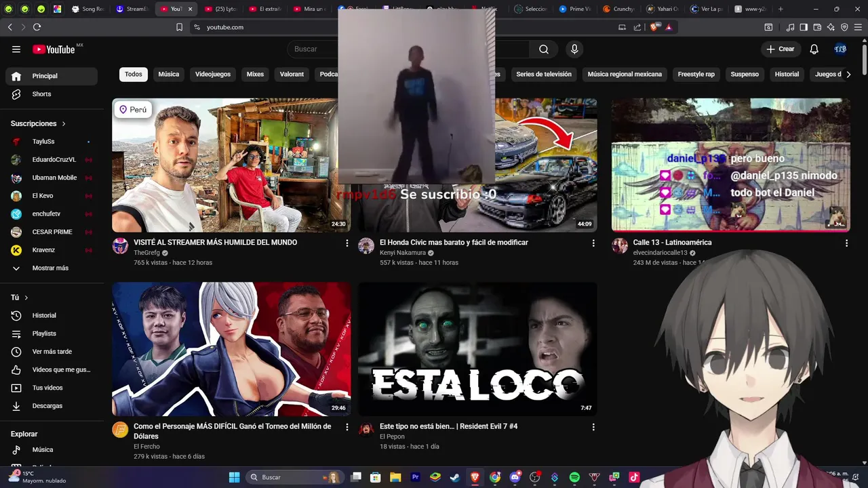Go back in browser
This screenshot has height=488, width=868.
9,27
